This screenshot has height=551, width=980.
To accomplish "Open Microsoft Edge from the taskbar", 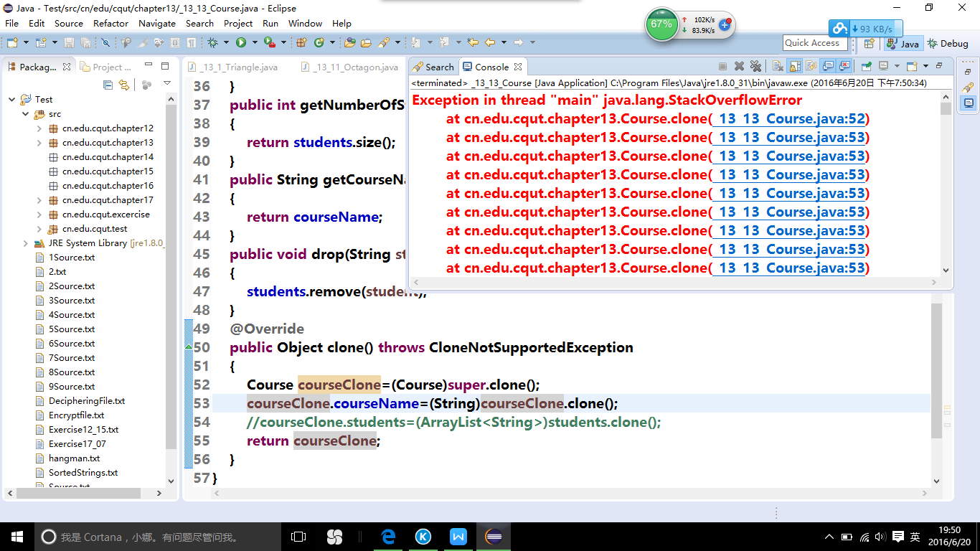I will [389, 537].
